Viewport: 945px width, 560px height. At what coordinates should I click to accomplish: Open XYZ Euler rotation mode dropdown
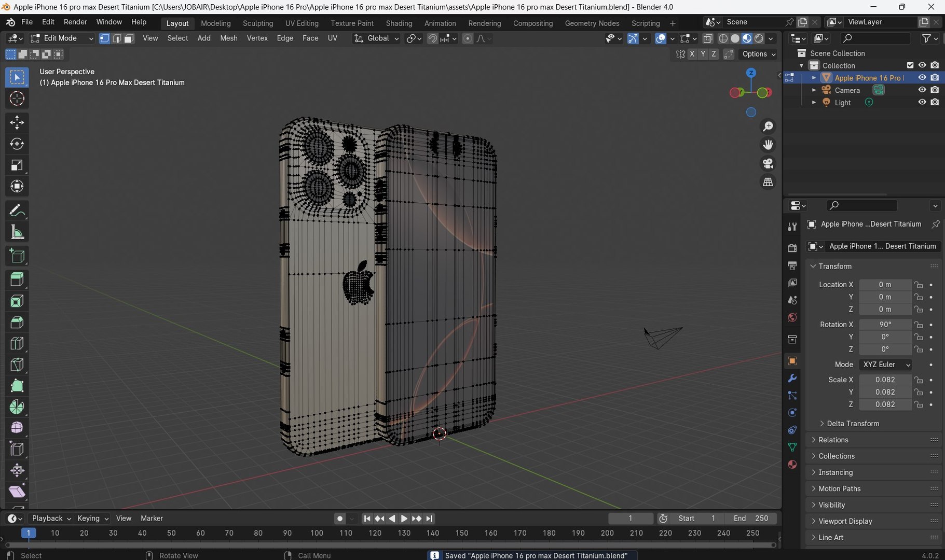(885, 365)
